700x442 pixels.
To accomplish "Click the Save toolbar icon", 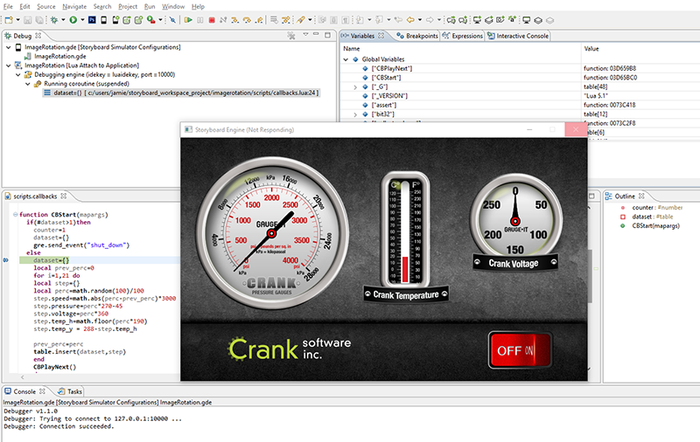I will pyautogui.click(x=28, y=20).
